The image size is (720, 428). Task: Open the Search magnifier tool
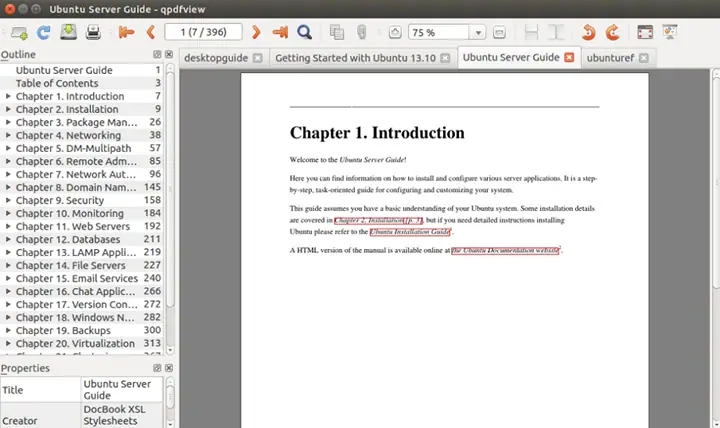(x=304, y=32)
